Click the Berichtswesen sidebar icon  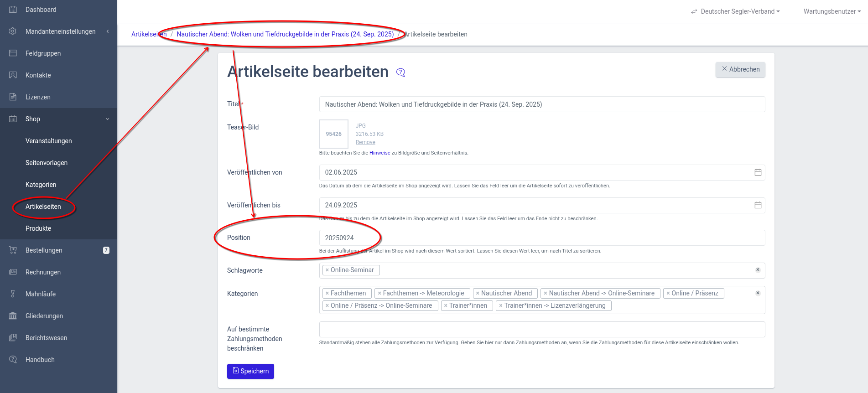tap(13, 338)
